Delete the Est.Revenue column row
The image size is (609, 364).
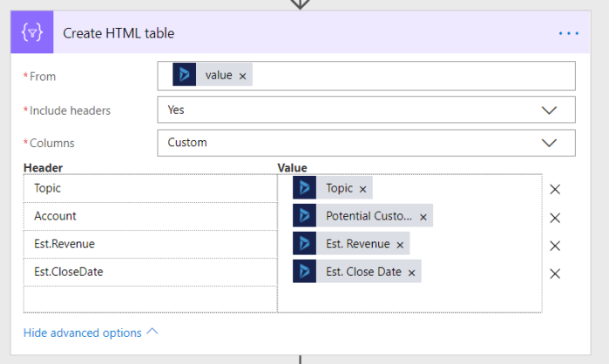pyautogui.click(x=555, y=245)
